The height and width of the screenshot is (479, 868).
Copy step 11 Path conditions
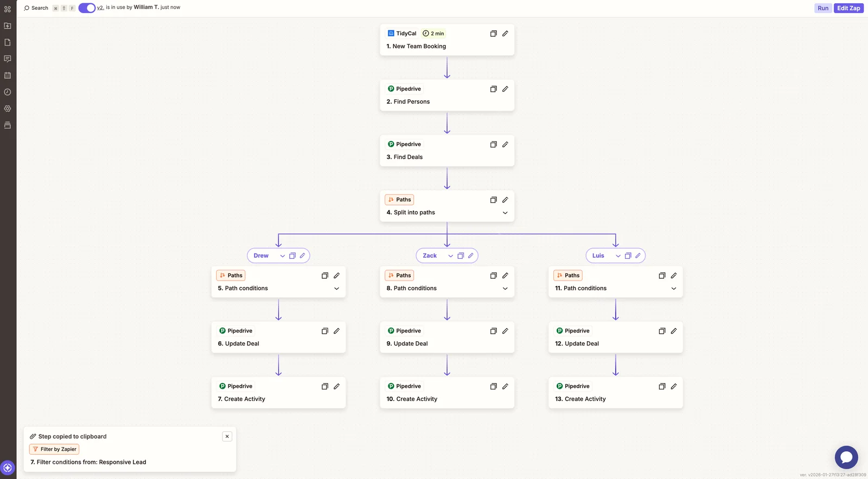click(662, 276)
